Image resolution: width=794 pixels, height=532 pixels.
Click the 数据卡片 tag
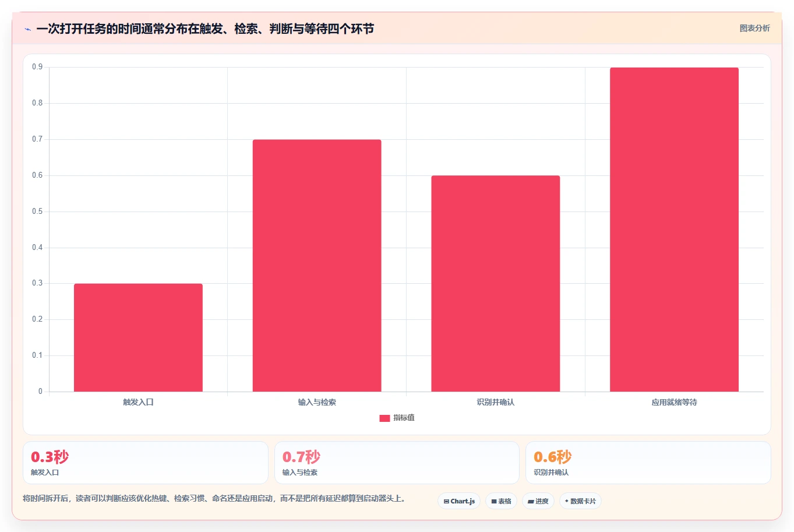[x=580, y=501]
